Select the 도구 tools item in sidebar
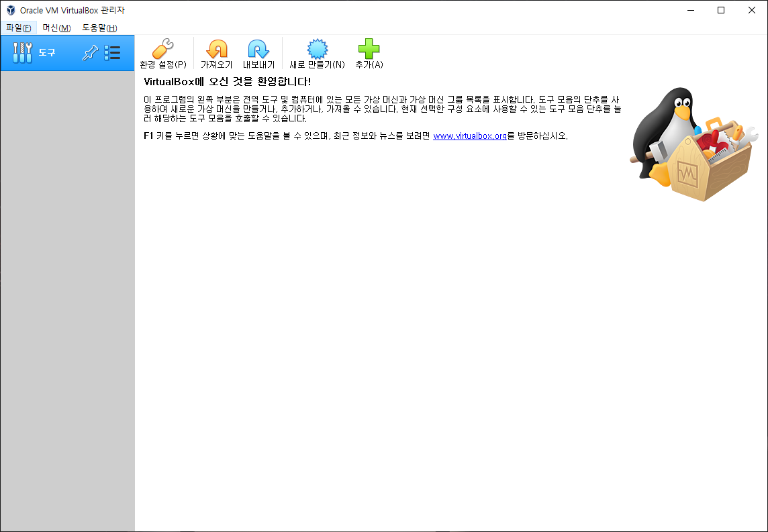 [68, 53]
